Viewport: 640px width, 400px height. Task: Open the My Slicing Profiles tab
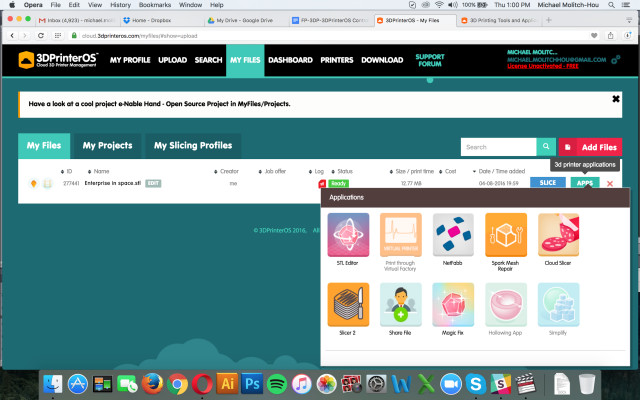193,146
